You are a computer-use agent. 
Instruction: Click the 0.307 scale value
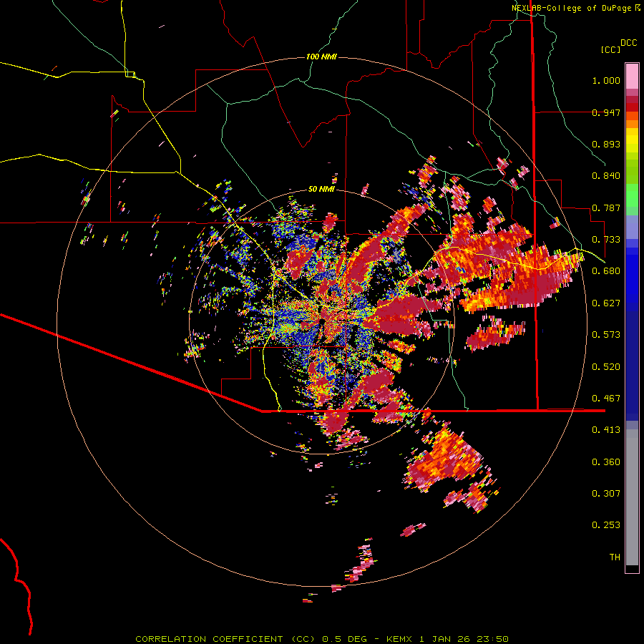tap(606, 494)
